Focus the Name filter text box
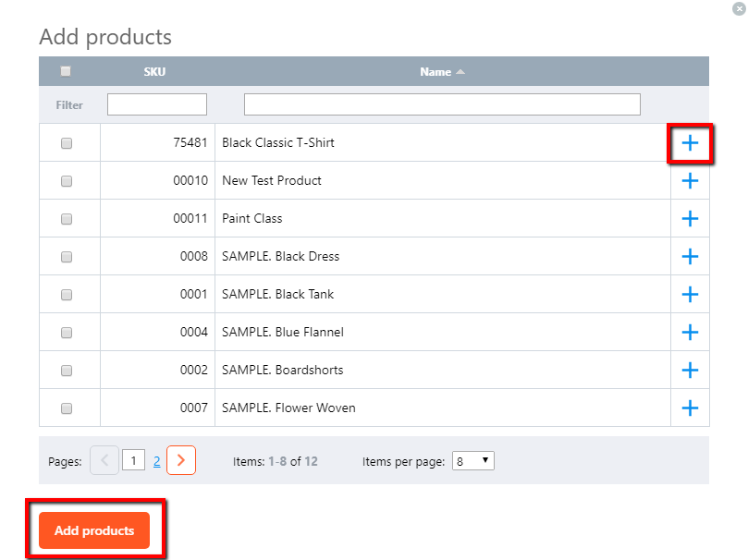Viewport: 748px width, 560px height. click(442, 104)
